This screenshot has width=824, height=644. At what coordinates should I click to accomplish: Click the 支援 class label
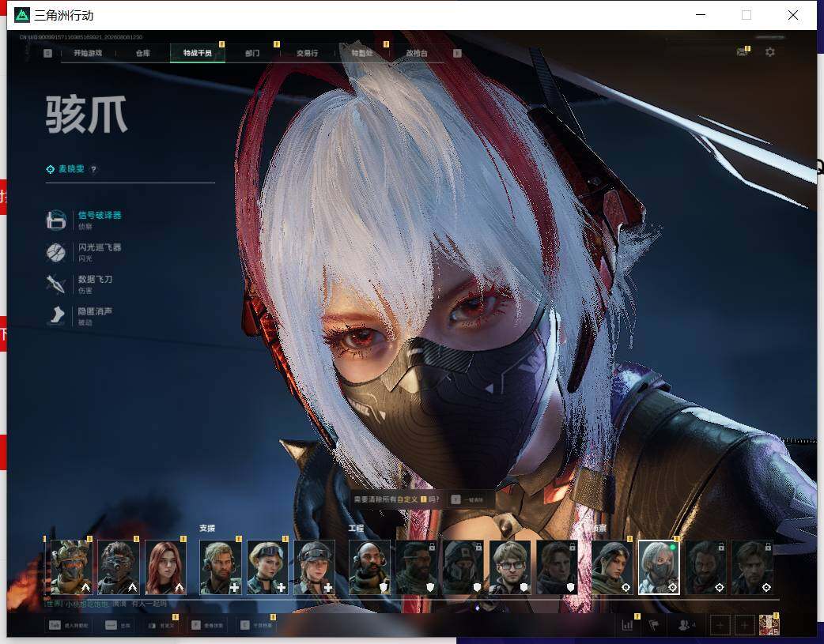pyautogui.click(x=207, y=528)
